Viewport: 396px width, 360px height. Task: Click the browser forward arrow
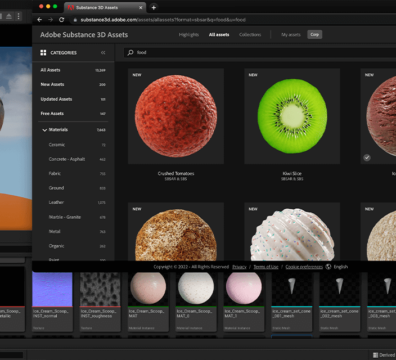coord(50,20)
